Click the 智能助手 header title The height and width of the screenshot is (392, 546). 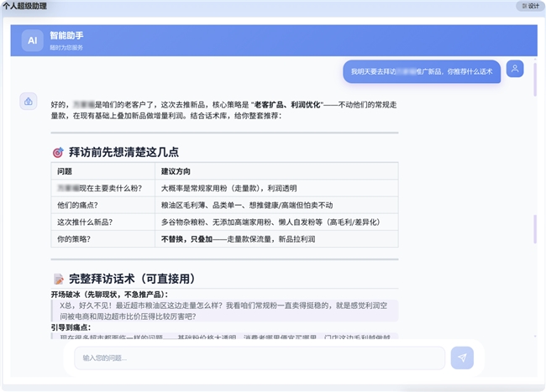pyautogui.click(x=66, y=35)
